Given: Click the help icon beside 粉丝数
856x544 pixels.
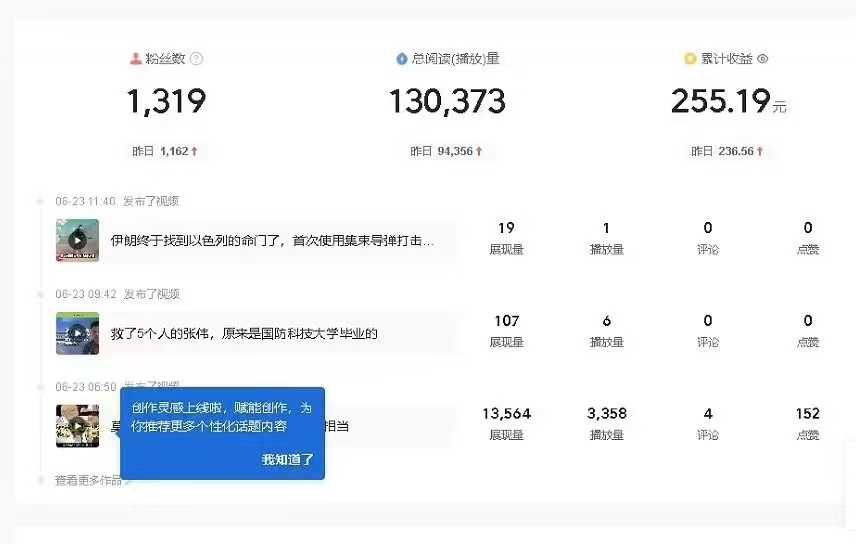Looking at the screenshot, I should click(x=197, y=58).
